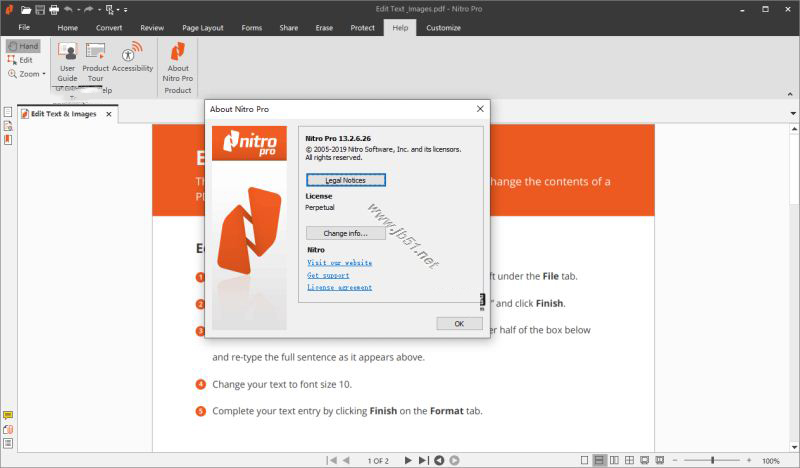Image resolution: width=800 pixels, height=468 pixels.
Task: Switch to Continuous page view
Action: tap(599, 460)
